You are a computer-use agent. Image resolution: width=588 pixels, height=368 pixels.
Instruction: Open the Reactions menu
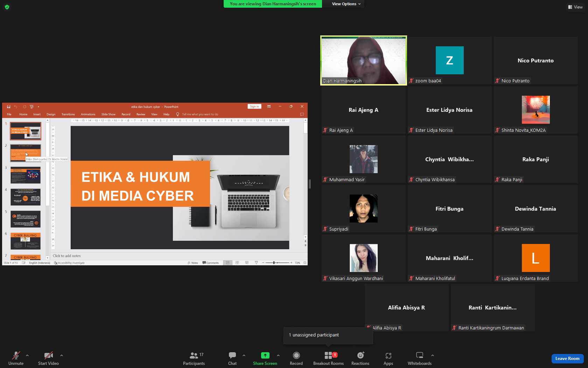(x=360, y=358)
